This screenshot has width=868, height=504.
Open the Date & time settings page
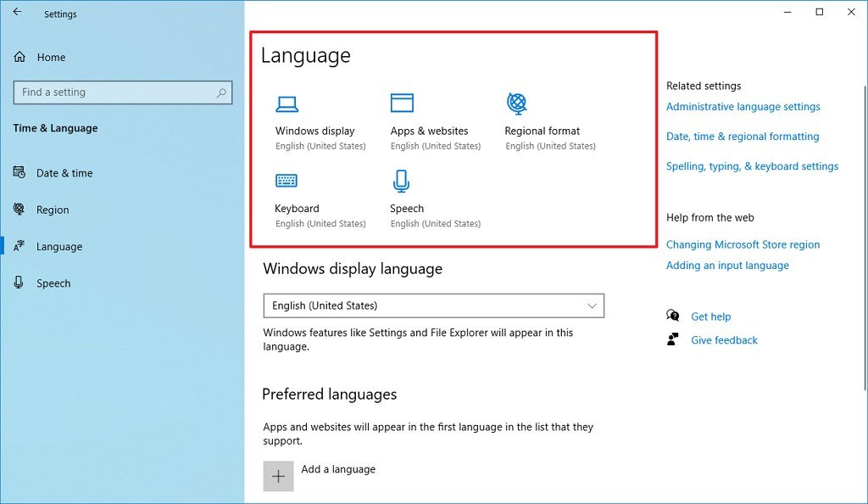(64, 173)
